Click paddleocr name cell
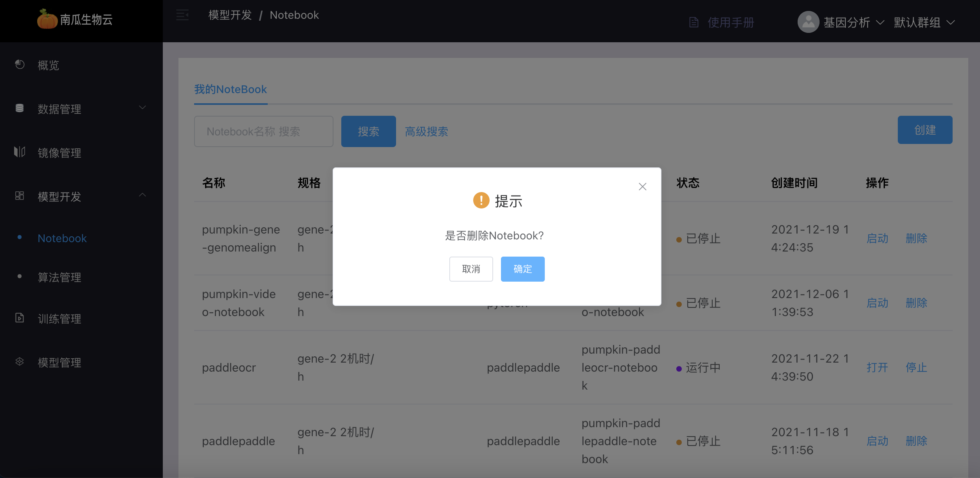Screen dimensions: 980x478 click(229, 367)
